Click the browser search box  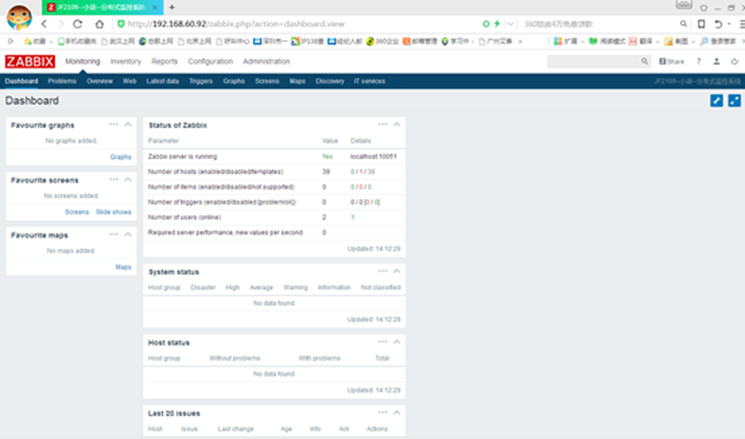click(x=599, y=24)
